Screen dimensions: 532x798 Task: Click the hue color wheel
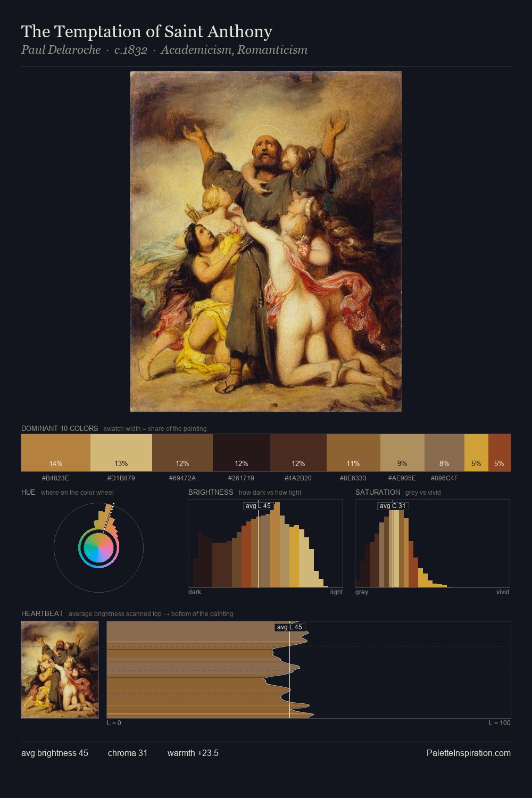(x=98, y=547)
